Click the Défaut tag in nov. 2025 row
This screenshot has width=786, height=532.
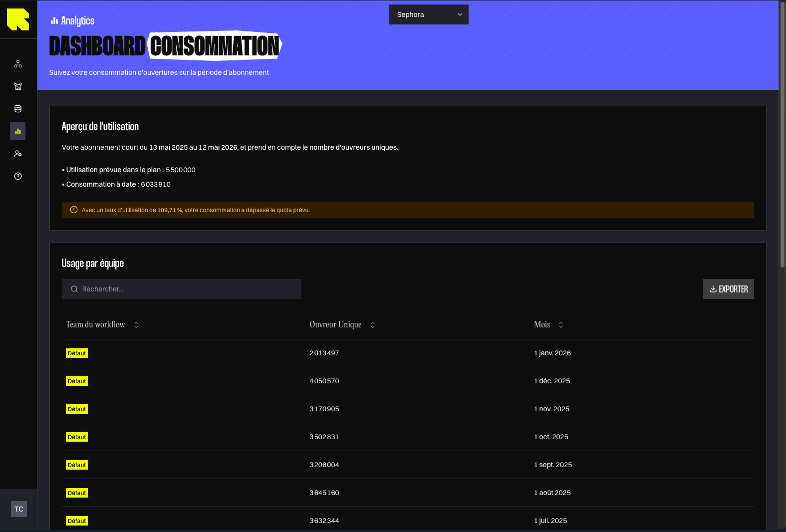coord(77,409)
